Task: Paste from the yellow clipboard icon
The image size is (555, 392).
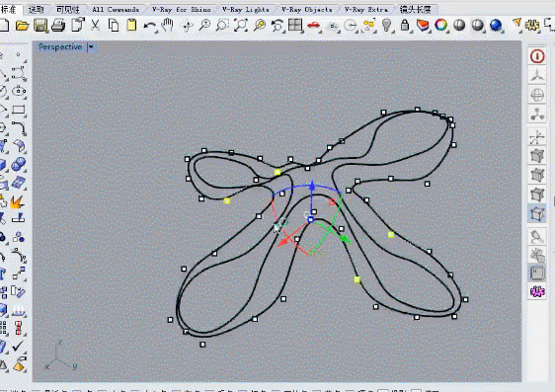Action: 131,25
